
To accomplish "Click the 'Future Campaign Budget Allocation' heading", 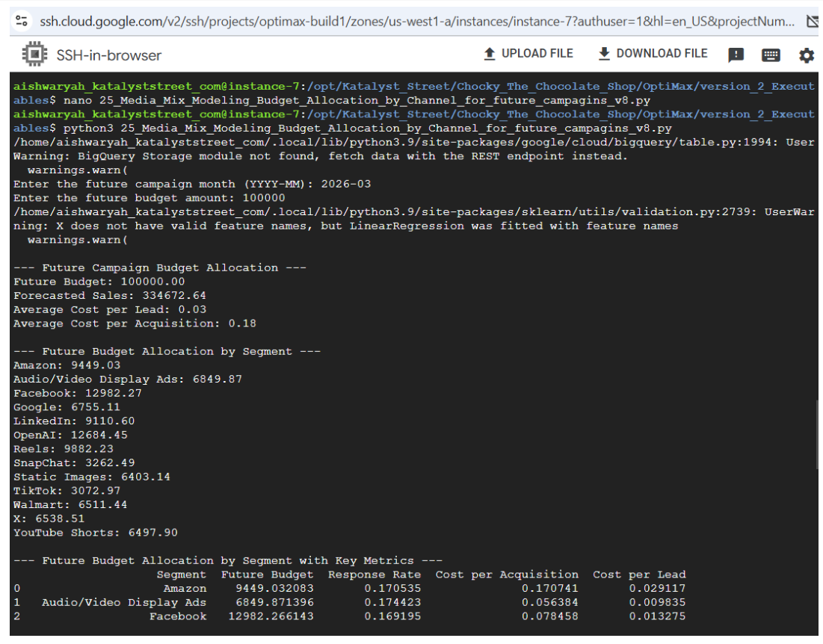I will [159, 268].
